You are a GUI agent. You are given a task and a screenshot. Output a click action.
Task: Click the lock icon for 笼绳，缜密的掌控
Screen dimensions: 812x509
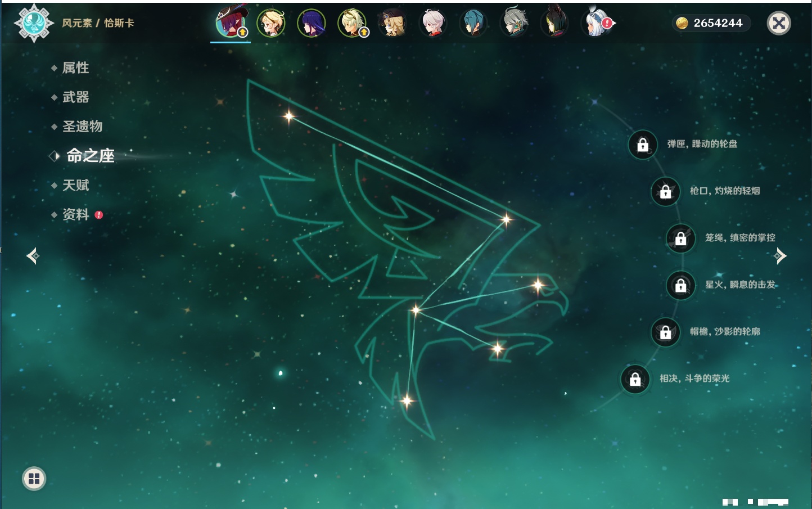tap(681, 238)
